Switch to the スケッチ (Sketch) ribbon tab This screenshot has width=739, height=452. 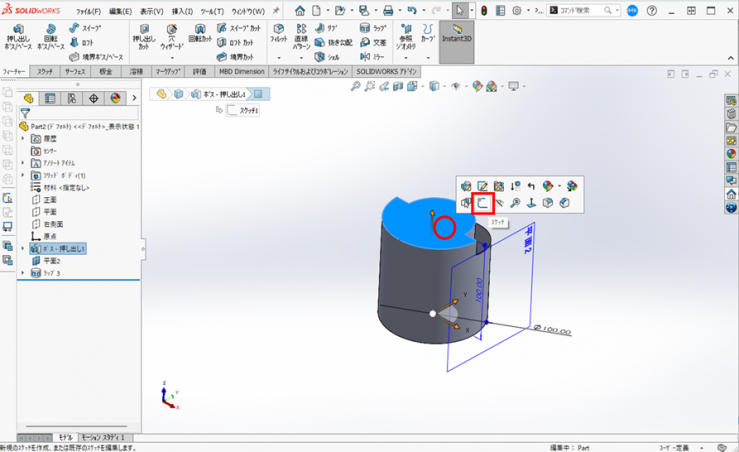(x=45, y=72)
